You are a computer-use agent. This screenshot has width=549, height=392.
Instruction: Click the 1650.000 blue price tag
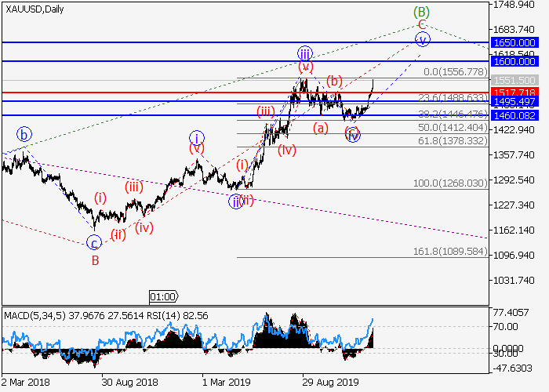514,42
